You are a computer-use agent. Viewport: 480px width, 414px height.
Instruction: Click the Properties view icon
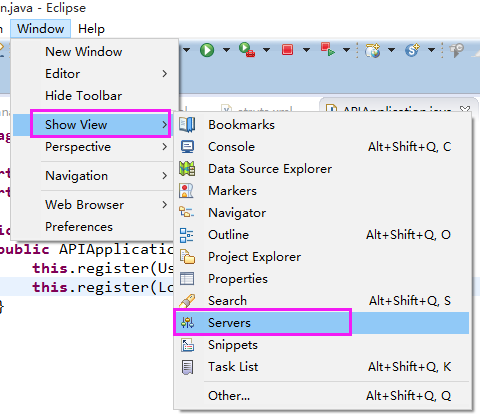point(187,279)
